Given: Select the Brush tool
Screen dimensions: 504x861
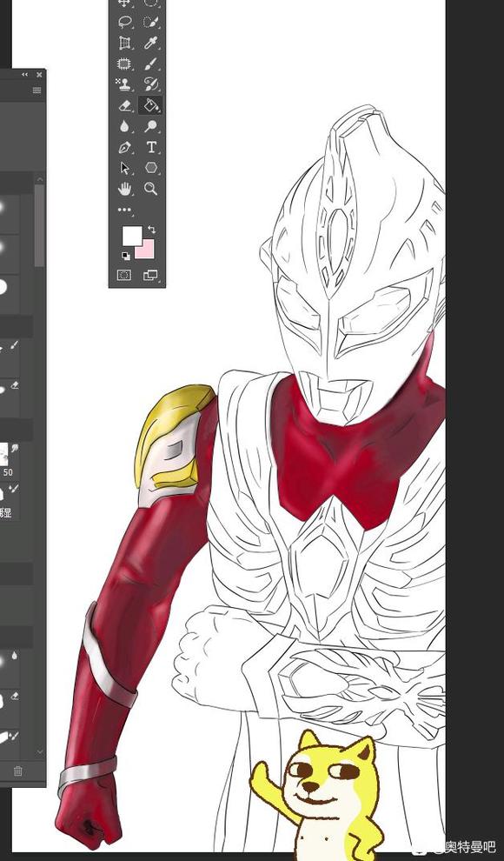Looking at the screenshot, I should [x=151, y=63].
